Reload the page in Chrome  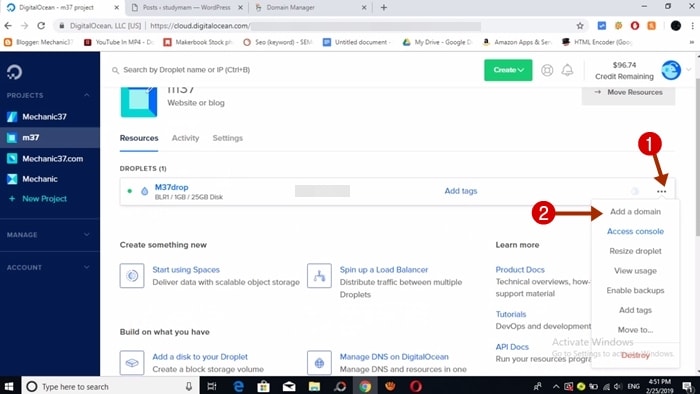(x=41, y=26)
